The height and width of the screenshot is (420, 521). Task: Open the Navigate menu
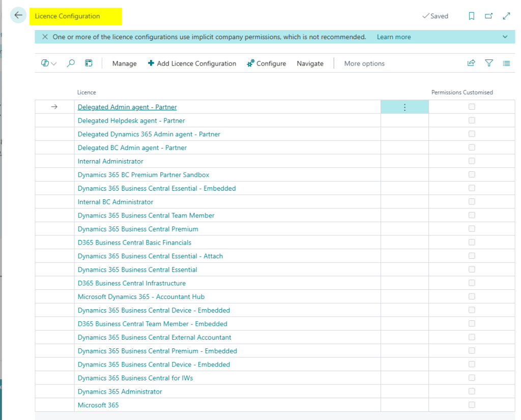310,64
